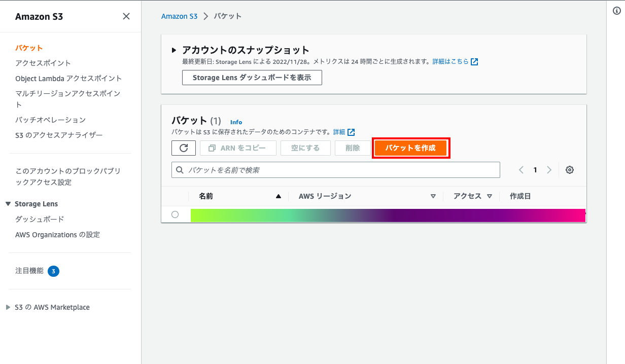This screenshot has height=364, width=625.
Task: Expand S3 の AWS Marketplace section
Action: (8, 307)
